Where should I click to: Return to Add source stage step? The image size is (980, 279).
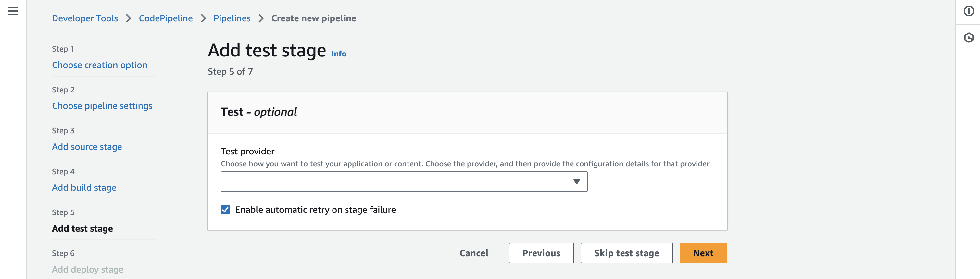point(87,147)
